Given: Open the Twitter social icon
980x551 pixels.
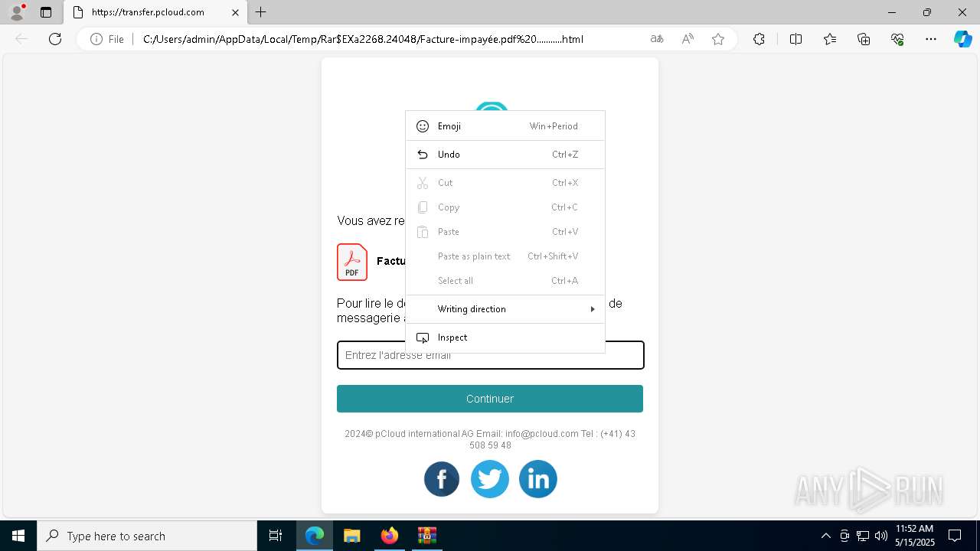Looking at the screenshot, I should [x=490, y=479].
